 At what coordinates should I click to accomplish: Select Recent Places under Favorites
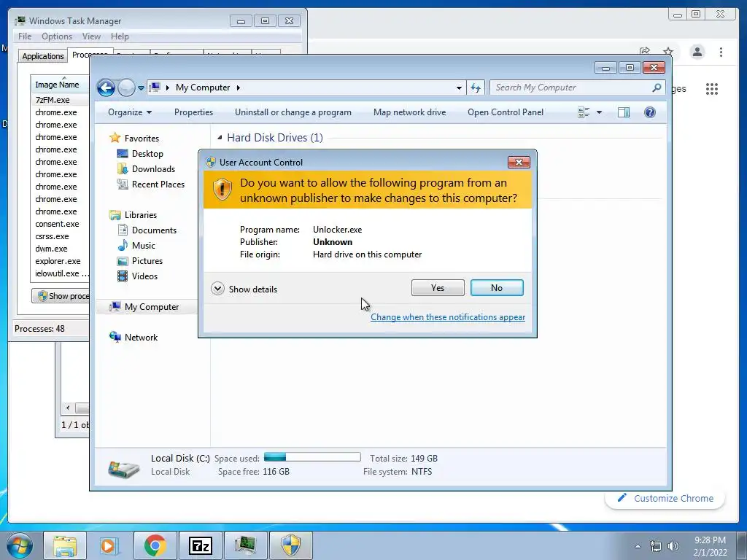click(x=158, y=184)
